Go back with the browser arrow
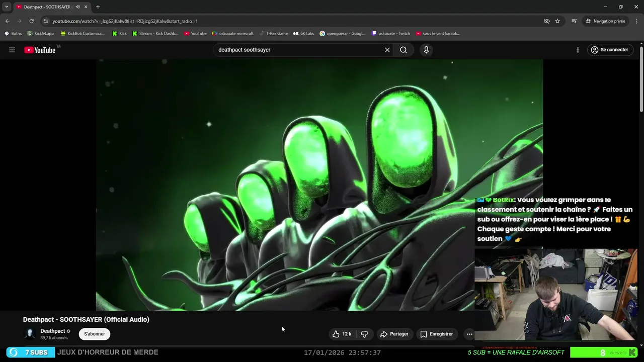Screen dimensions: 644x362 8,21
